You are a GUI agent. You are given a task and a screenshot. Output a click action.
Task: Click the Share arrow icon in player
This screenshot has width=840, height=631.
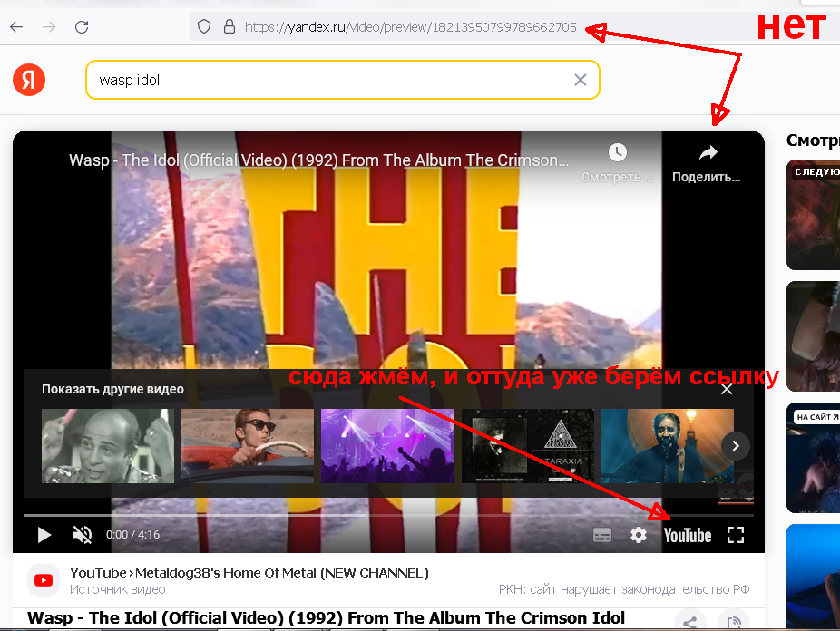click(708, 153)
